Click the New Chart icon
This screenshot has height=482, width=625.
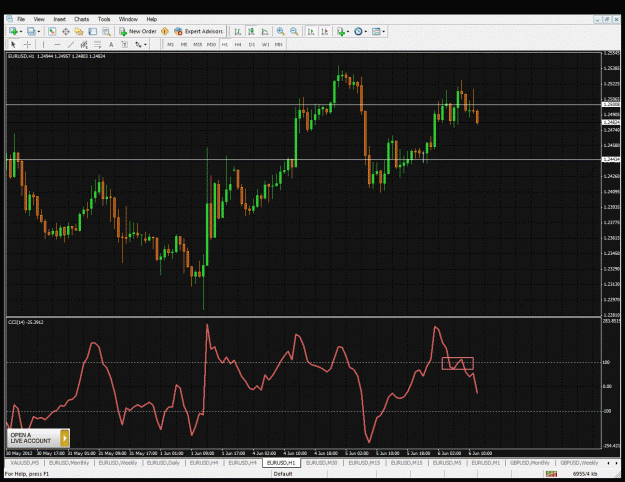coord(13,31)
